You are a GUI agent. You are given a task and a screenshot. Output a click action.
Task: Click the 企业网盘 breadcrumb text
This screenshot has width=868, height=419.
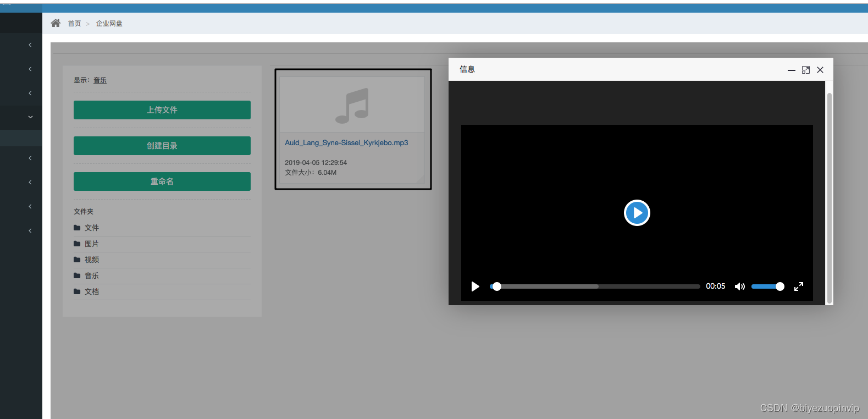pos(109,24)
